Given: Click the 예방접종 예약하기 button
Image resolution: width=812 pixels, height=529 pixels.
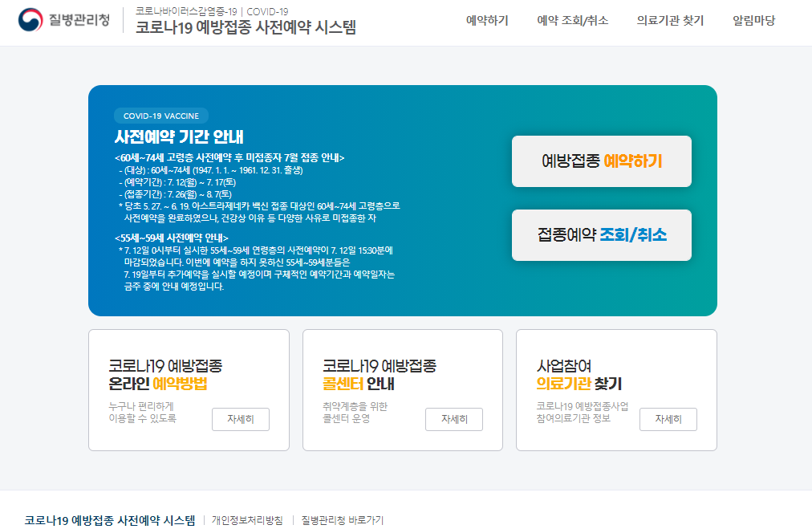Looking at the screenshot, I should click(601, 161).
